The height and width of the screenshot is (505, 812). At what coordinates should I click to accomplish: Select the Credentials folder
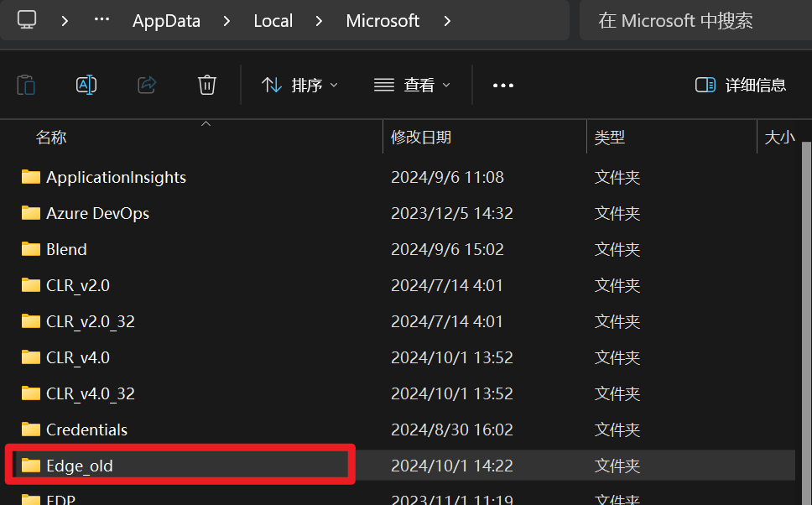[86, 430]
